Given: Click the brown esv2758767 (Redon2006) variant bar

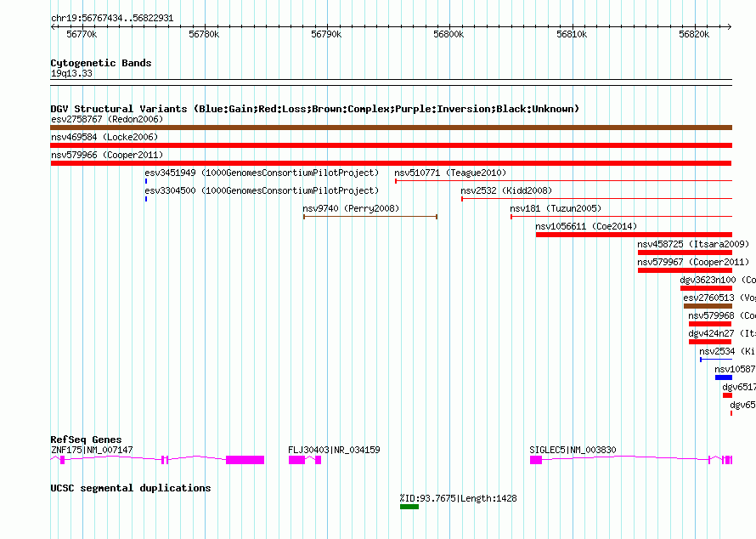Looking at the screenshot, I should coord(391,128).
